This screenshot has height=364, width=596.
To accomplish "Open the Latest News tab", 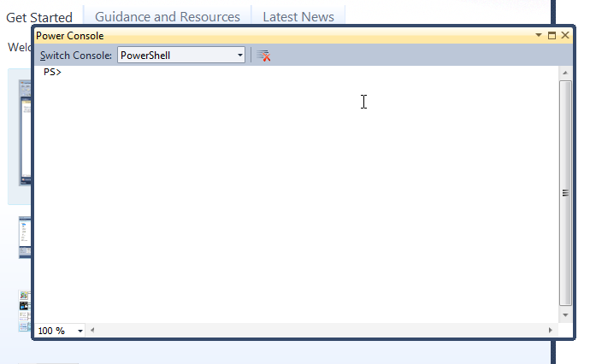I will (x=298, y=17).
